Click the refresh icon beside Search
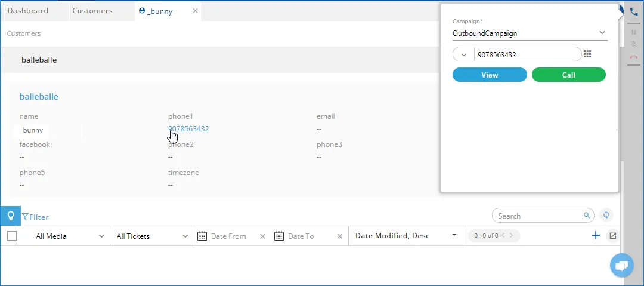 (606, 215)
